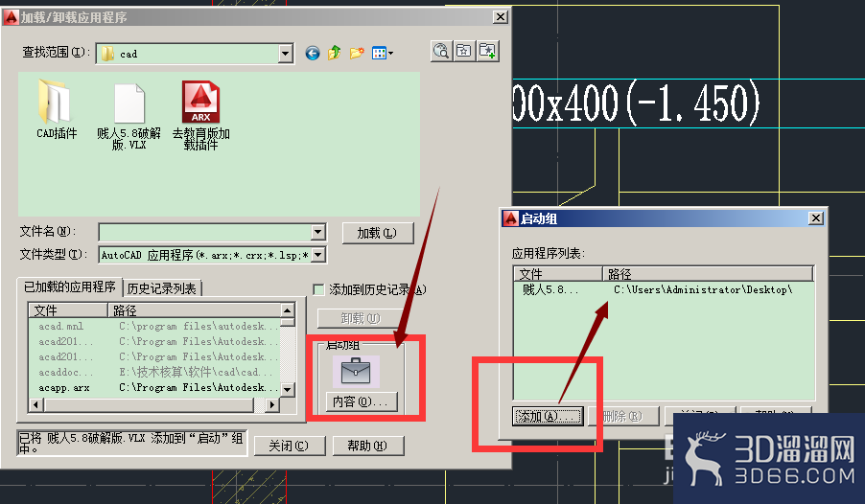Screen dimensions: 865x504
Task: Click the 帮助 button in load dialog
Action: (x=368, y=446)
